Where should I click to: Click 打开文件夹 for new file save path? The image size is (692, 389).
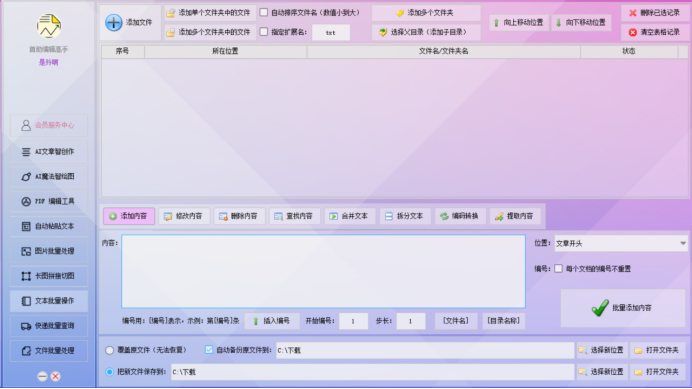coord(658,372)
